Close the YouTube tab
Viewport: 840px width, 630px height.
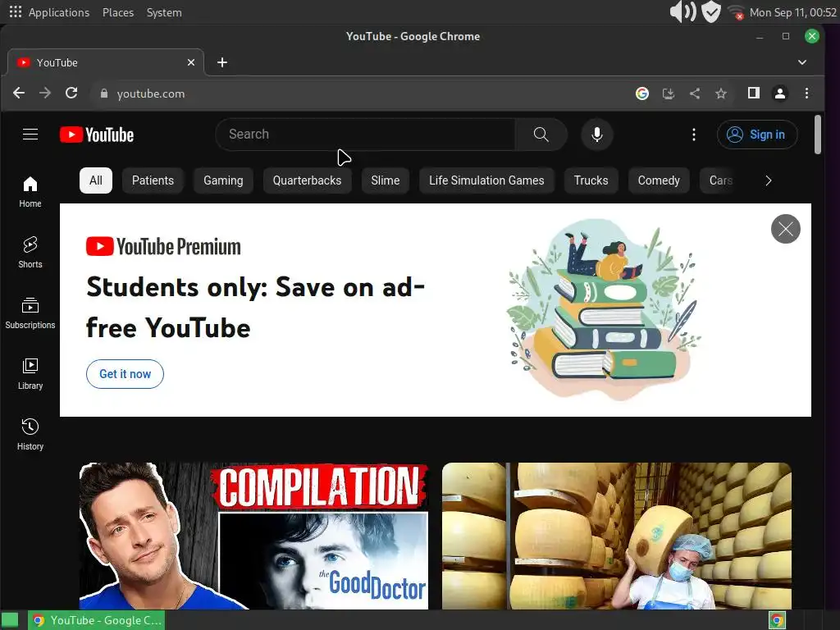point(190,62)
